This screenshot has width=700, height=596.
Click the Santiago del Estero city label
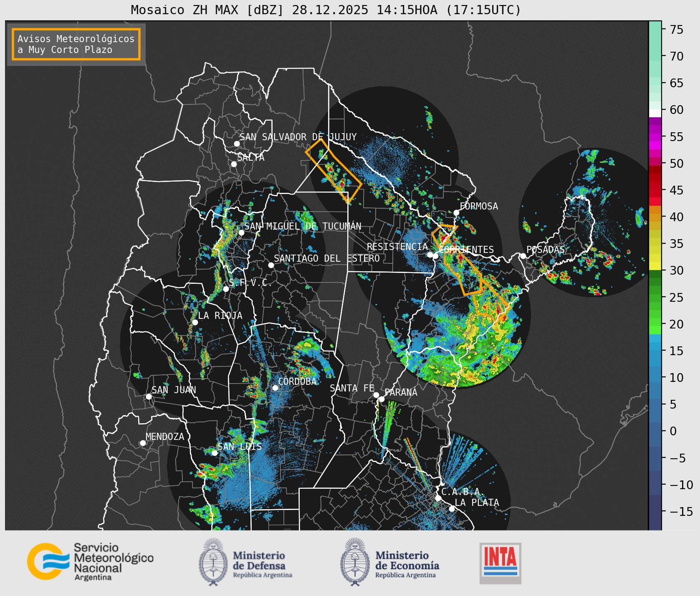[x=327, y=258]
